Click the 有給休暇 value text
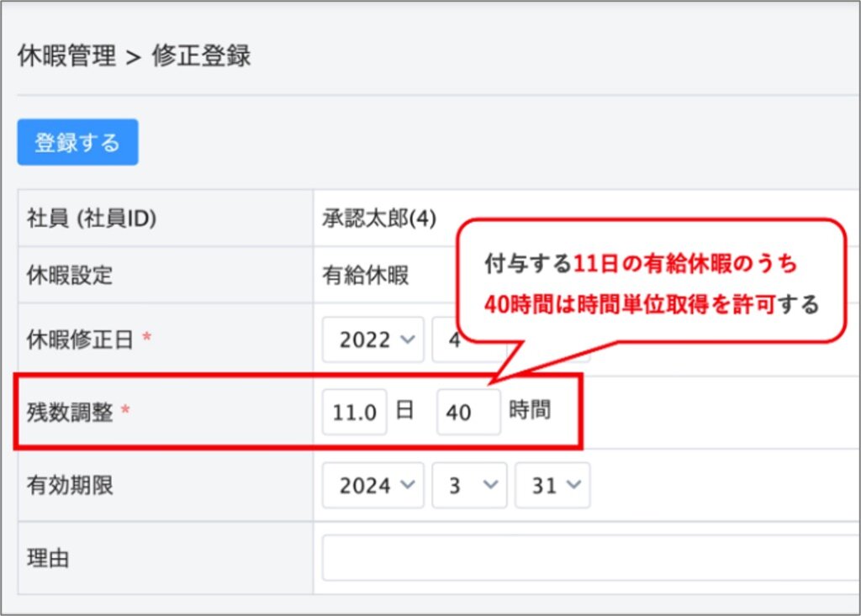 pos(366,275)
